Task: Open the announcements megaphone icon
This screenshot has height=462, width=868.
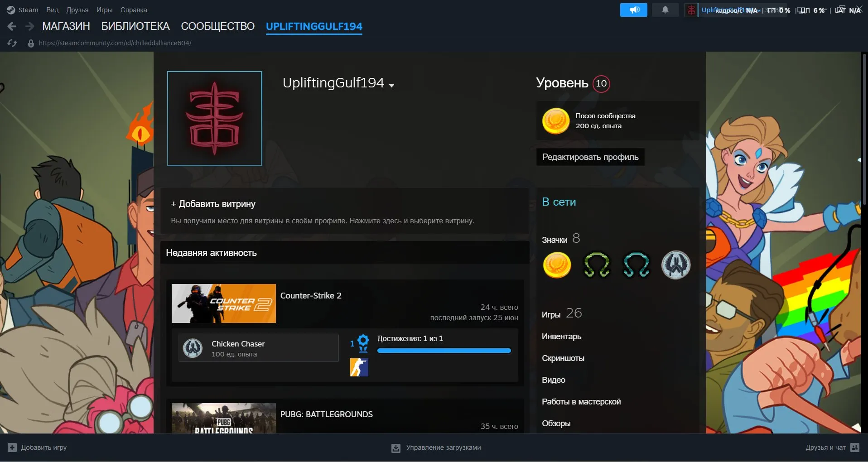Action: (x=633, y=10)
